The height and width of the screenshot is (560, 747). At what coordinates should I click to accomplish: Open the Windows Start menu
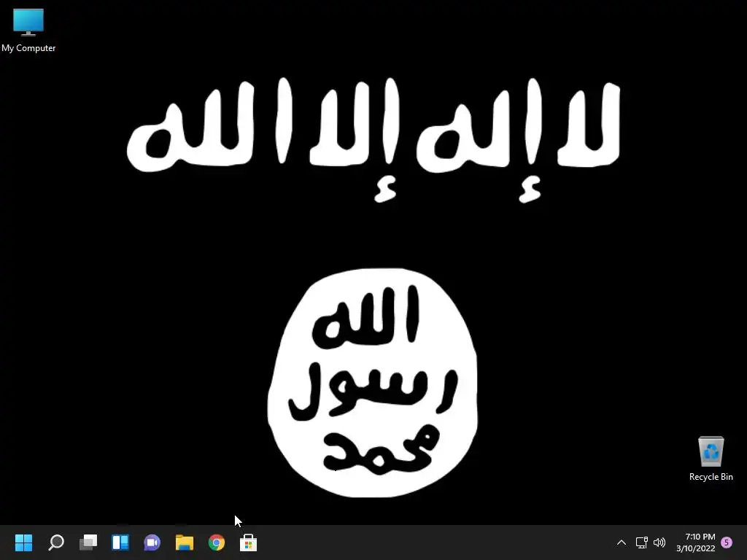point(23,542)
